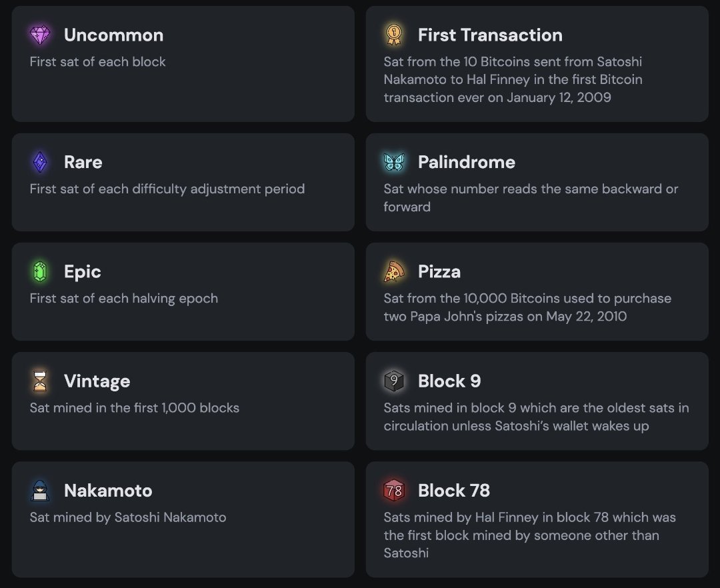Select the First Transaction title
Image resolution: width=720 pixels, height=588 pixels.
click(490, 35)
